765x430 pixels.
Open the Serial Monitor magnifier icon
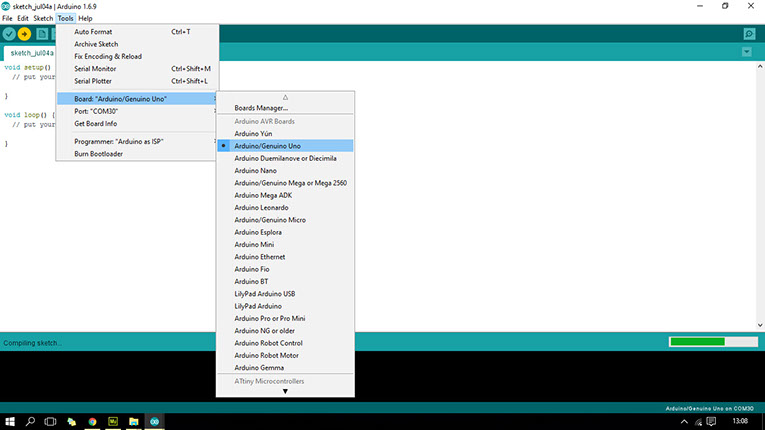pyautogui.click(x=749, y=34)
